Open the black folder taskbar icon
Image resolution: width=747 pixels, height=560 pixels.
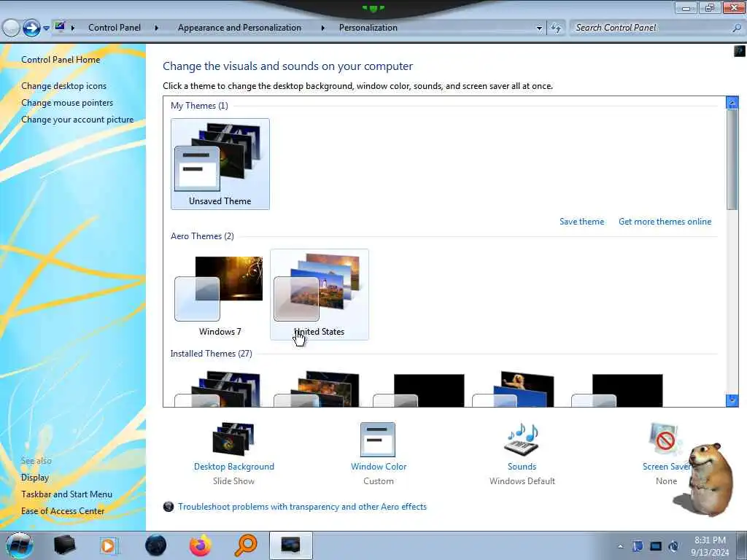coord(65,545)
